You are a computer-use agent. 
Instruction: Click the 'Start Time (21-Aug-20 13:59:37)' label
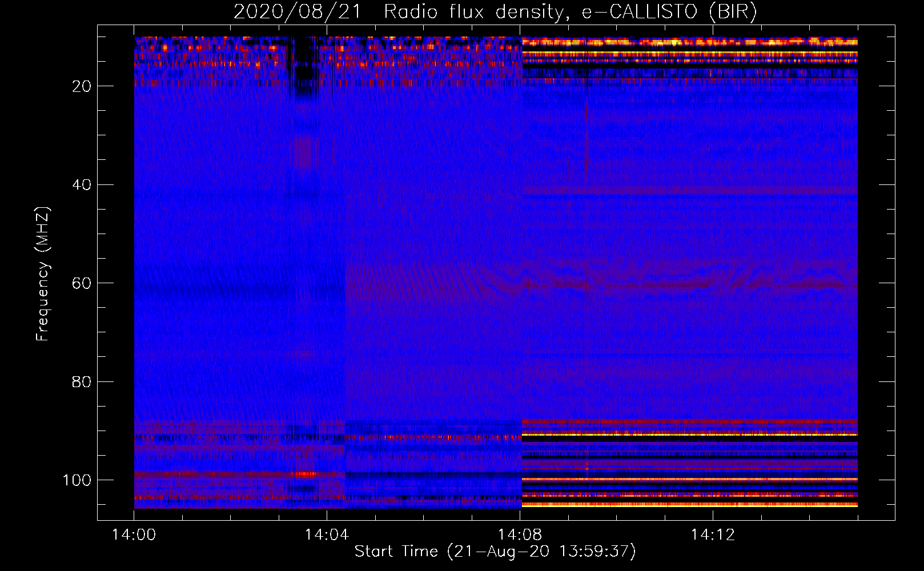(495, 552)
